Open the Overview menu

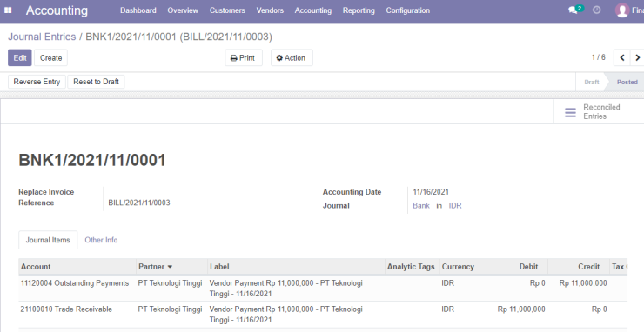(183, 10)
